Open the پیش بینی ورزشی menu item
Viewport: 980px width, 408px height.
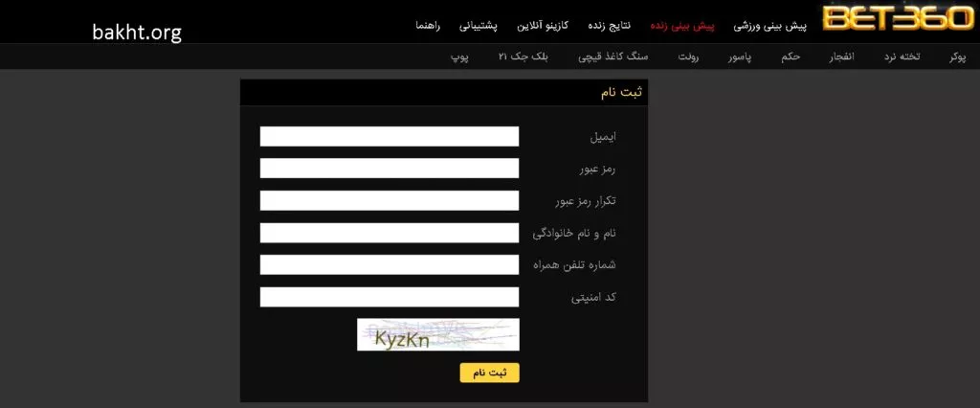pyautogui.click(x=771, y=23)
